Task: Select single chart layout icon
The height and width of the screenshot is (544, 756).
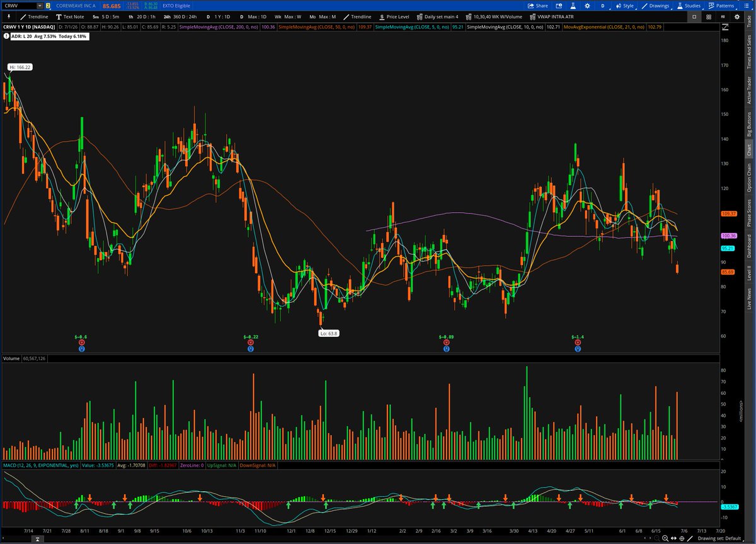Action: point(694,17)
